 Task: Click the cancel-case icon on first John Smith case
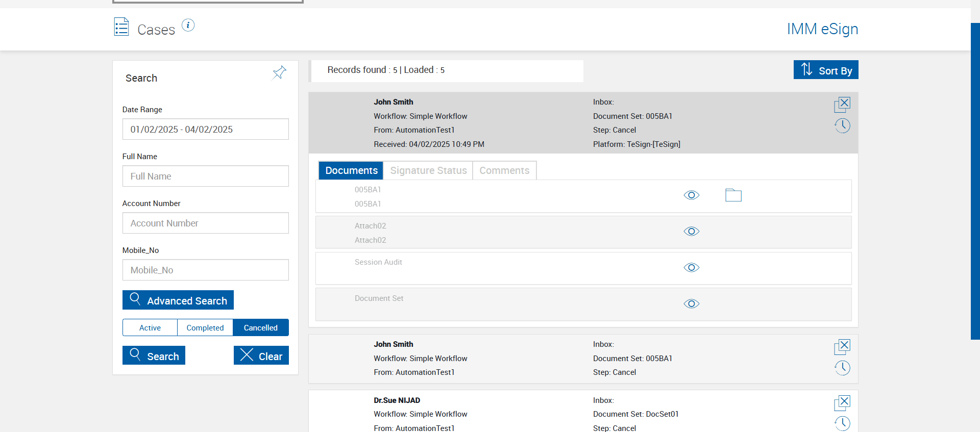[x=842, y=105]
